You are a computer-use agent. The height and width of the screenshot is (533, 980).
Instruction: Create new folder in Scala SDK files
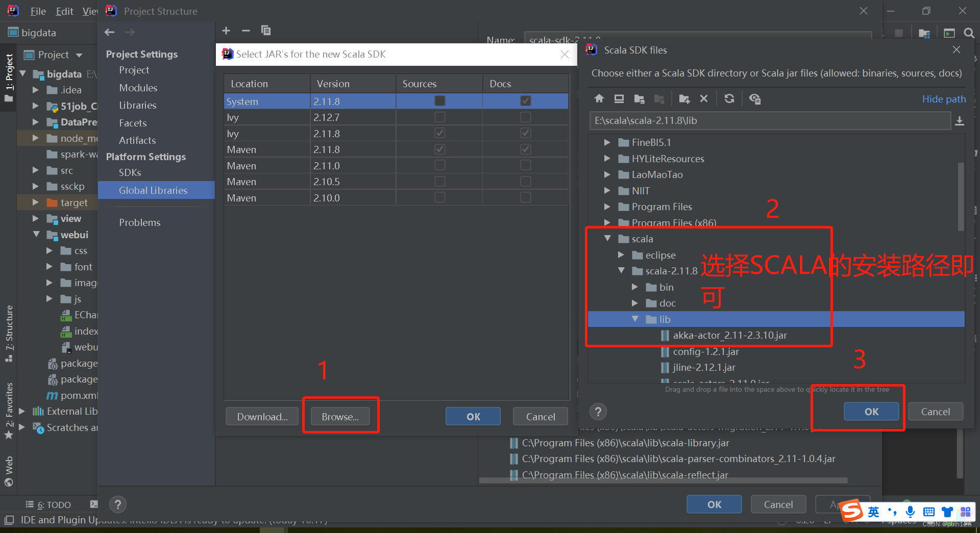coord(684,98)
